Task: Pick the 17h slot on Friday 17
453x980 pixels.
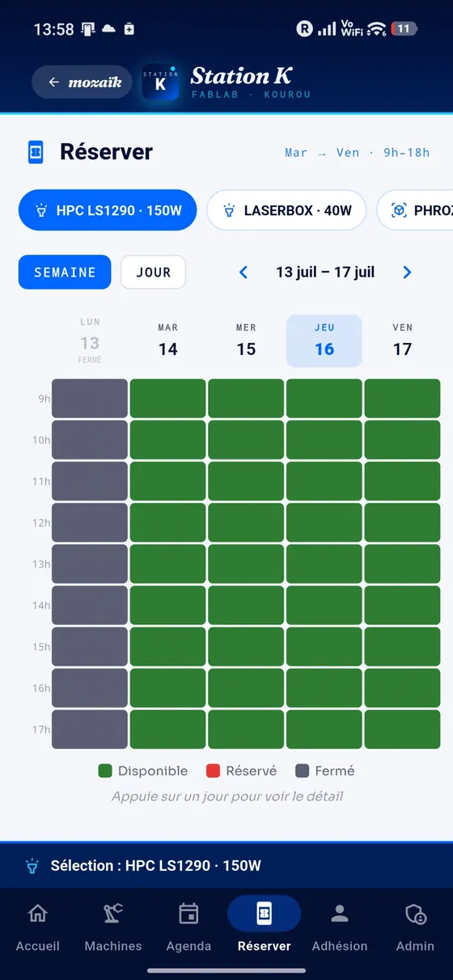Action: pos(402,729)
